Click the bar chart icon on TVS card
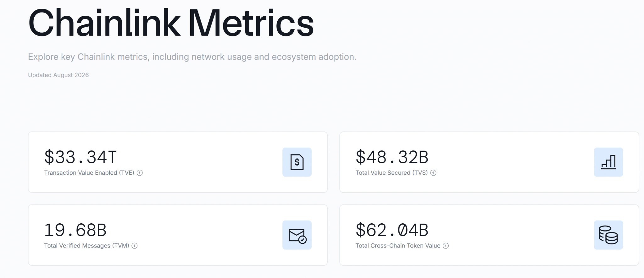This screenshot has height=278, width=644. (608, 162)
